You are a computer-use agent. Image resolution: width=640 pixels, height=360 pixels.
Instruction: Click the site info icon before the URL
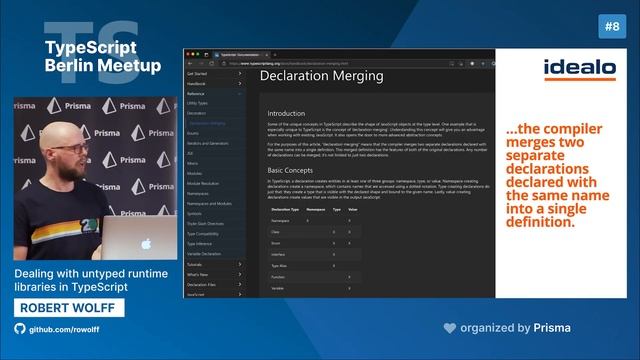(224, 64)
